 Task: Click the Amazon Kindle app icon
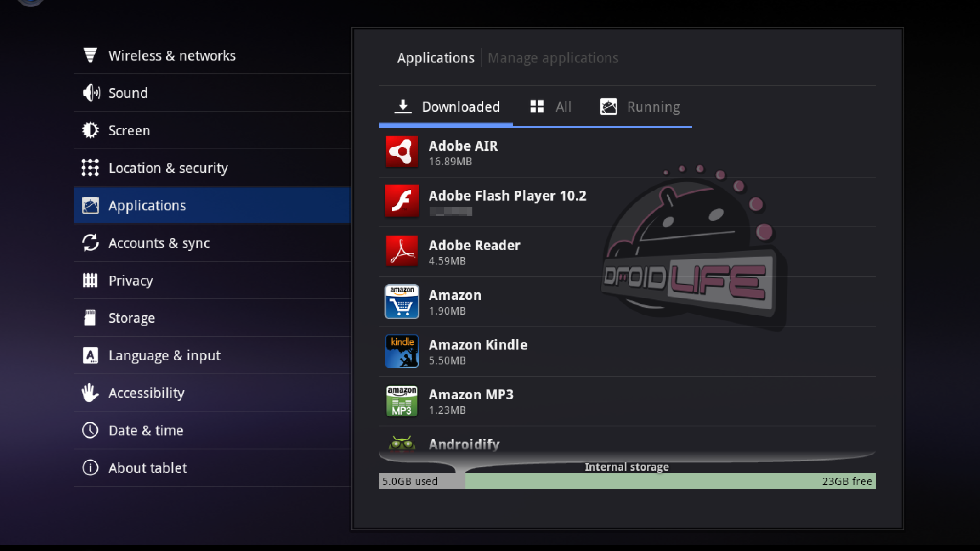pyautogui.click(x=402, y=351)
